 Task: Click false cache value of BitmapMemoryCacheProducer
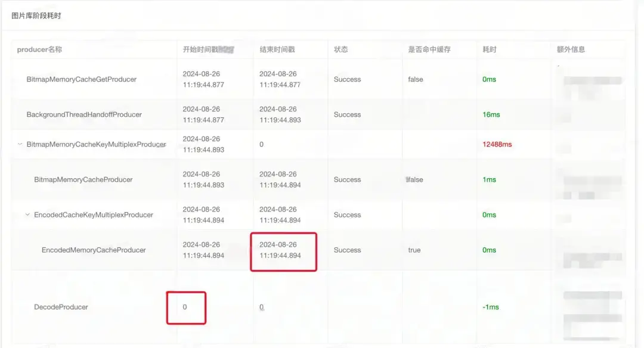[x=415, y=179]
